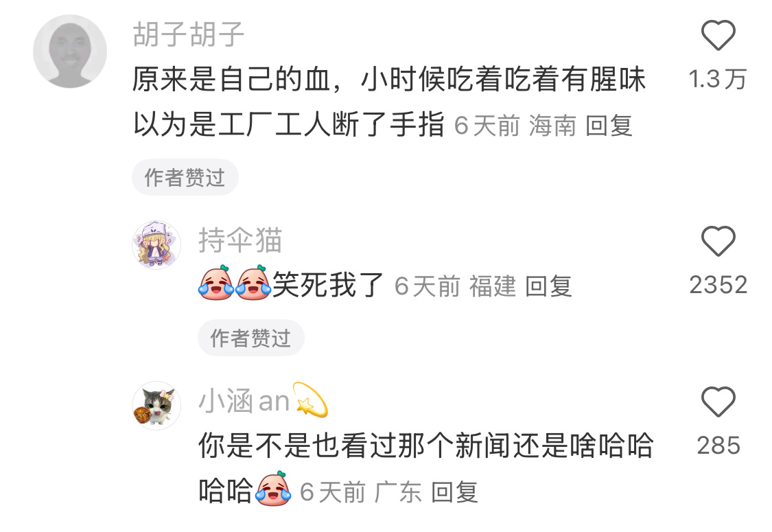Open the username 持伞猫

(x=240, y=240)
